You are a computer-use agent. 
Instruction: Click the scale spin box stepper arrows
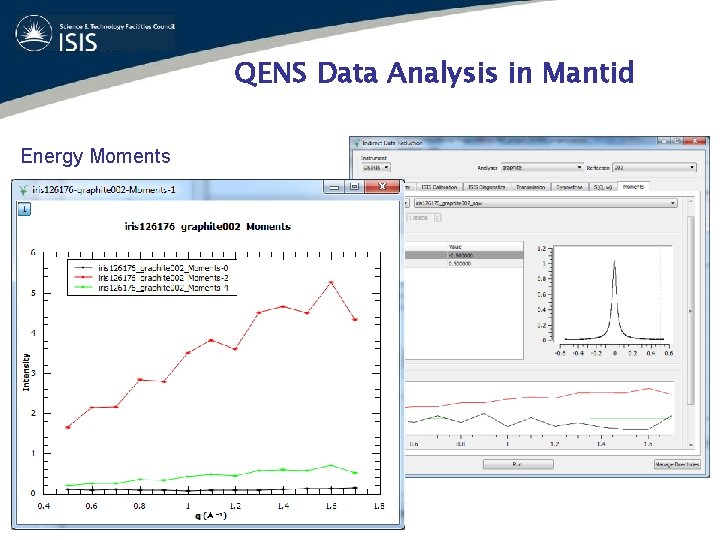pos(438,218)
